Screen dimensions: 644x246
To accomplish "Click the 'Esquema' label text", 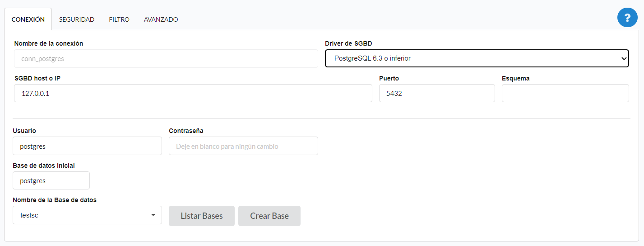I will click(515, 78).
